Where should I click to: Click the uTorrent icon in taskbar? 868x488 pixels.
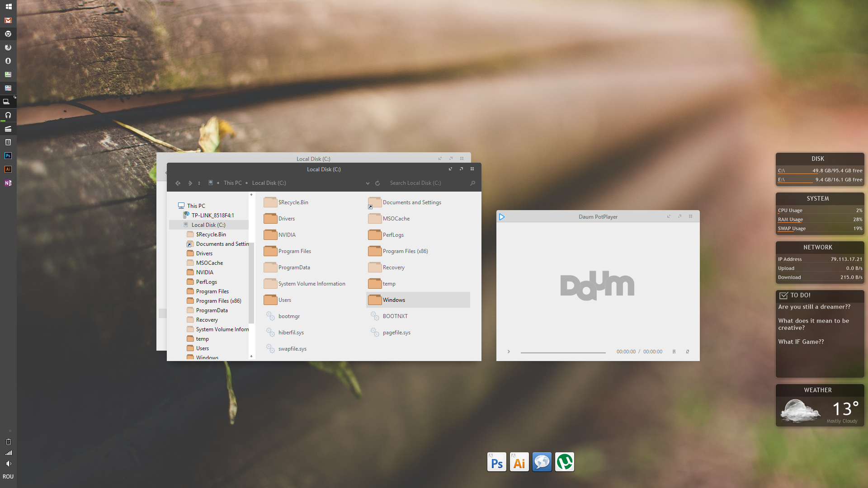point(564,461)
